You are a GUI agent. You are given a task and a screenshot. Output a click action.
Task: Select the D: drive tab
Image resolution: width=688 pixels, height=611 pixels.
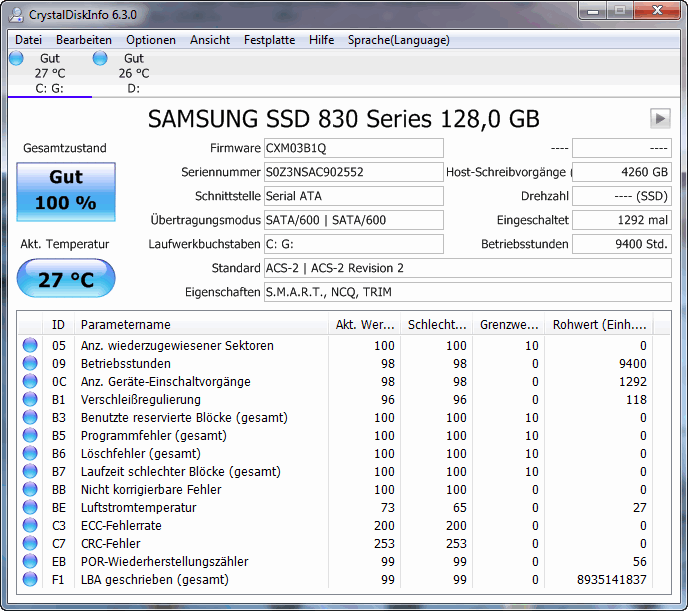click(x=133, y=73)
